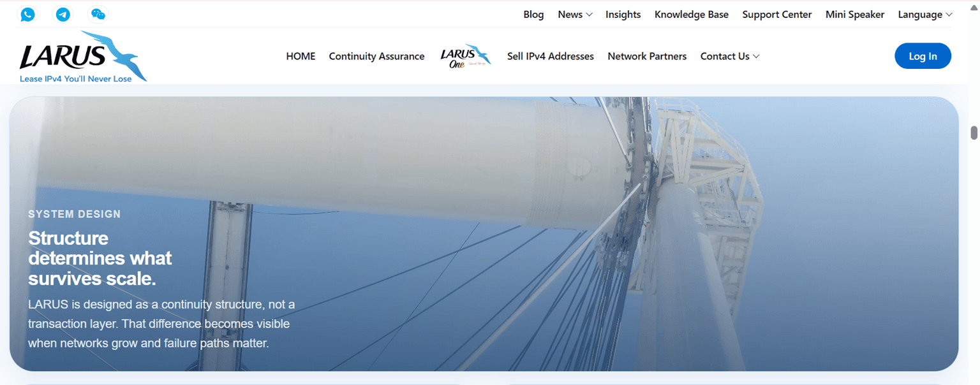Expand the Language dropdown chevron
The width and height of the screenshot is (980, 385).
pyautogui.click(x=949, y=15)
